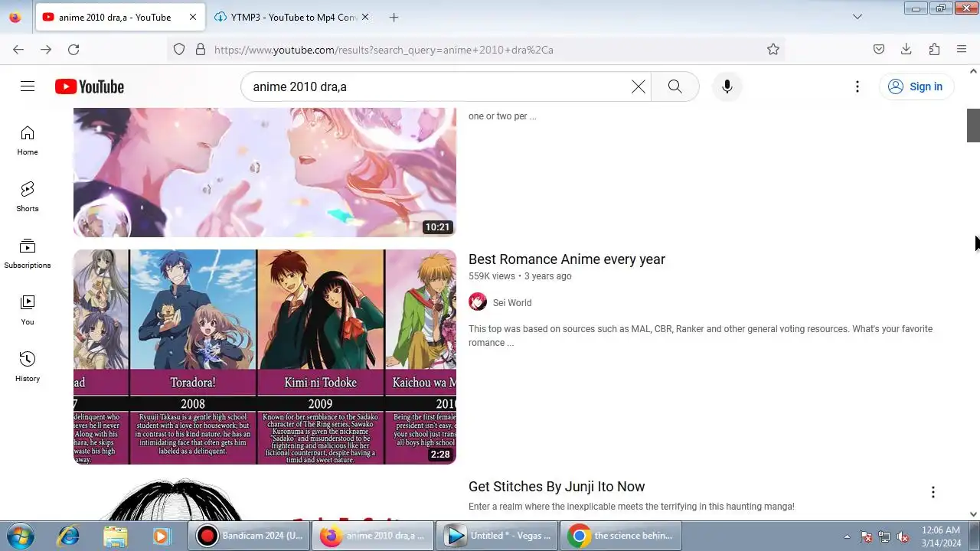
Task: Switch to Untitled Vegas taskbar window
Action: click(496, 536)
